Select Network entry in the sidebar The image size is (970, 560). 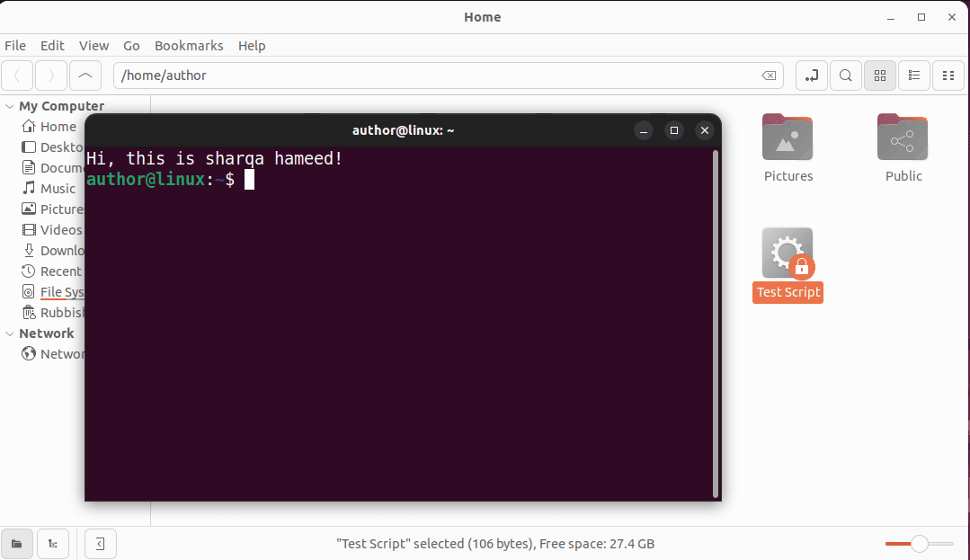click(x=52, y=354)
